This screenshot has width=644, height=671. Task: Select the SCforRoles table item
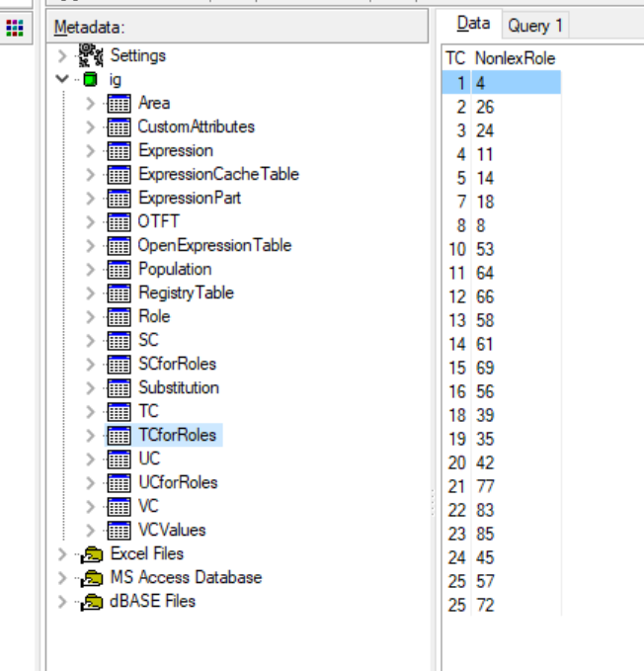click(x=177, y=364)
